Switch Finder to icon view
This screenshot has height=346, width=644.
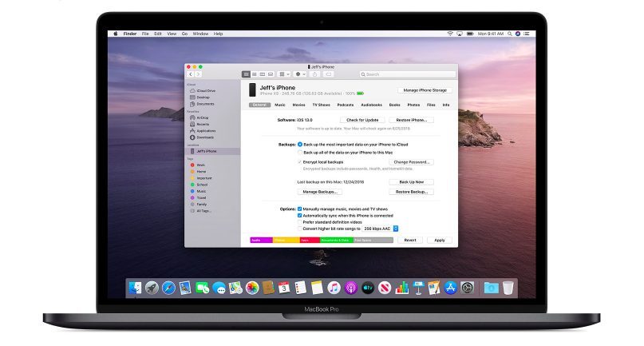[x=244, y=74]
